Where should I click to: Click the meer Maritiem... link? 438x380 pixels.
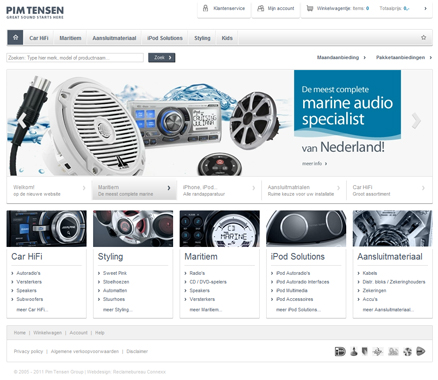pyautogui.click(x=206, y=310)
